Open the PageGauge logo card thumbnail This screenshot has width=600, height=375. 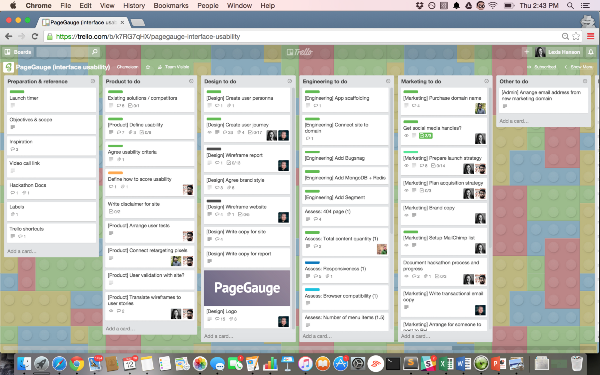pyautogui.click(x=247, y=288)
